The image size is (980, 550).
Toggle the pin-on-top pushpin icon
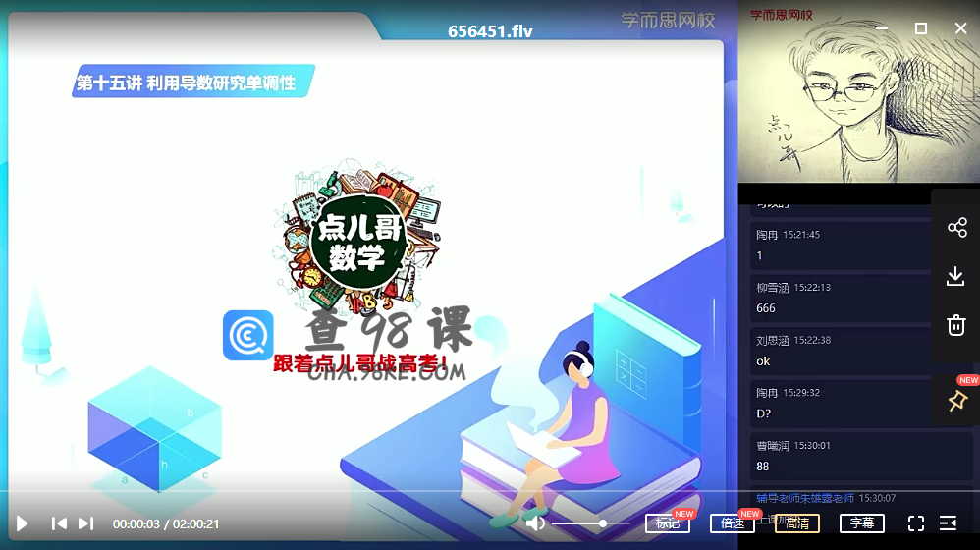click(956, 401)
